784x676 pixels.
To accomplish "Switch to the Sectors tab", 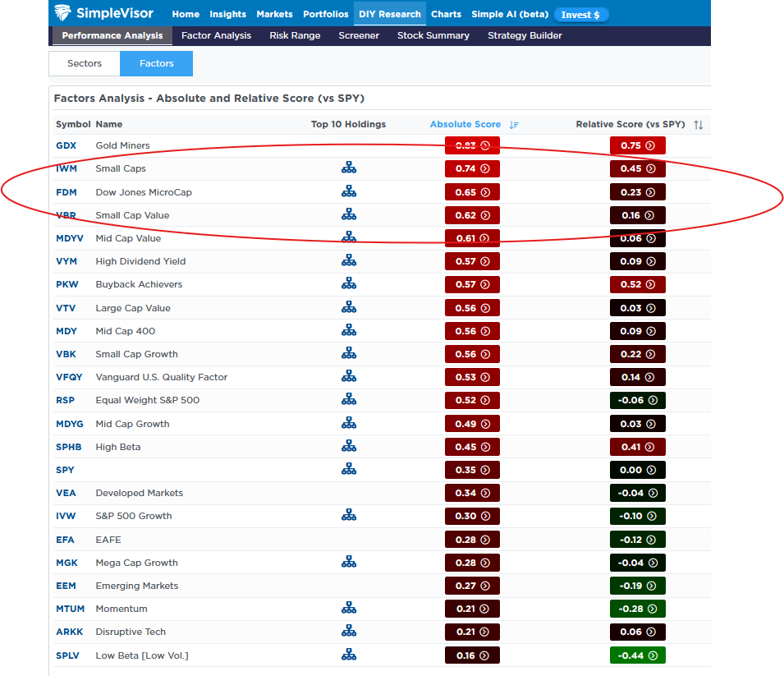I will [85, 63].
